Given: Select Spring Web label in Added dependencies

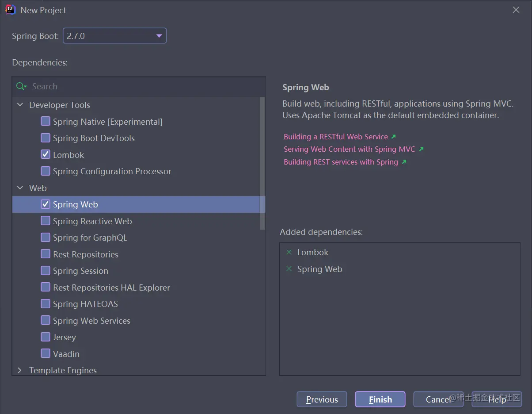Looking at the screenshot, I should point(320,269).
